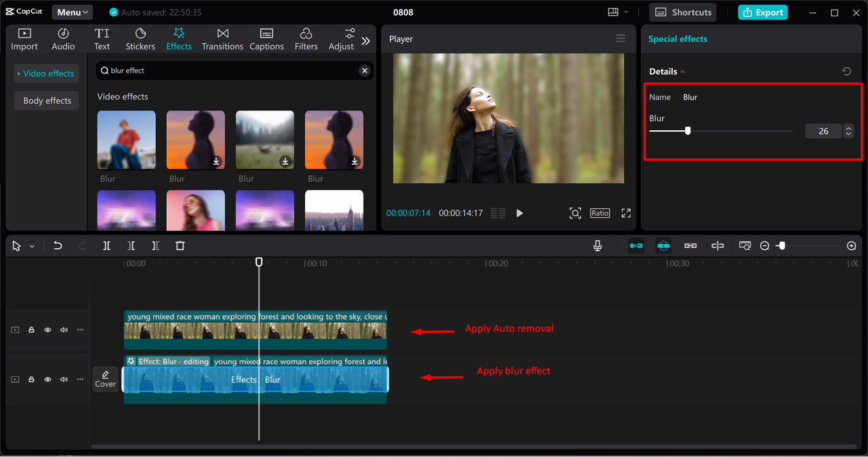Select the Effects tab
The width and height of the screenshot is (868, 457).
tap(179, 39)
